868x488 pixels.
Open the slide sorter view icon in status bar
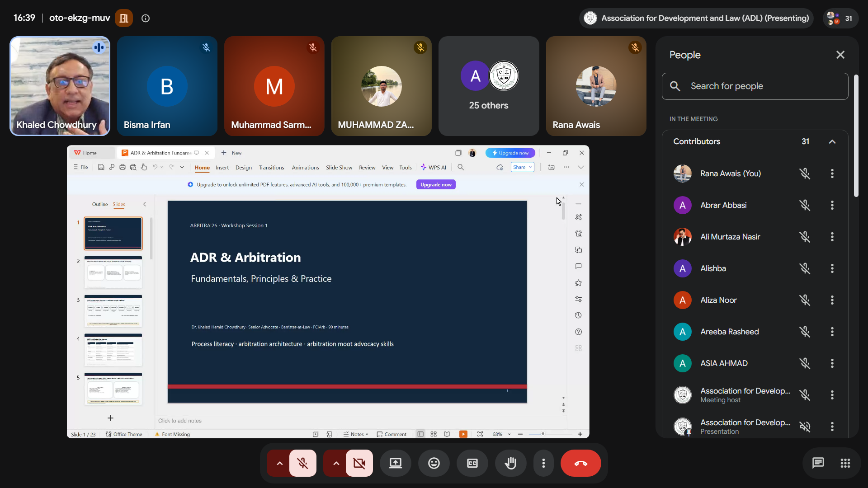click(x=434, y=434)
